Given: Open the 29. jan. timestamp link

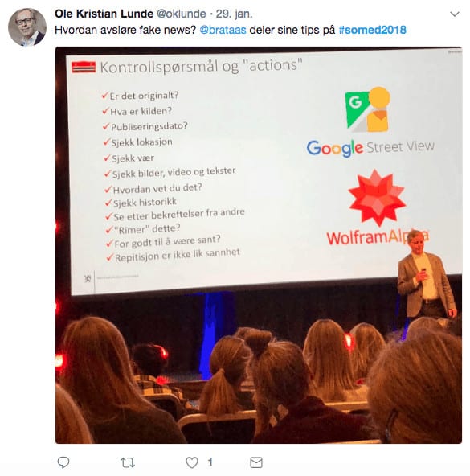Looking at the screenshot, I should [x=234, y=14].
